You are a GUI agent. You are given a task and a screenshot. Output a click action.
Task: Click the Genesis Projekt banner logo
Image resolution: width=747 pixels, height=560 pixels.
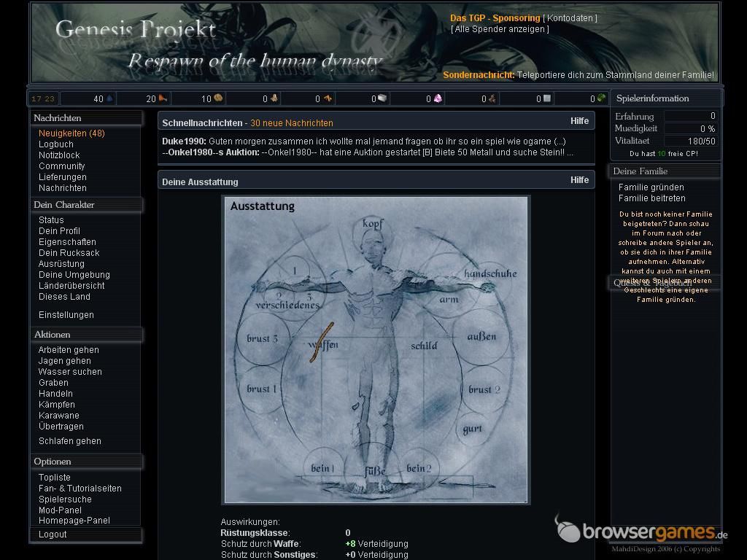click(136, 29)
